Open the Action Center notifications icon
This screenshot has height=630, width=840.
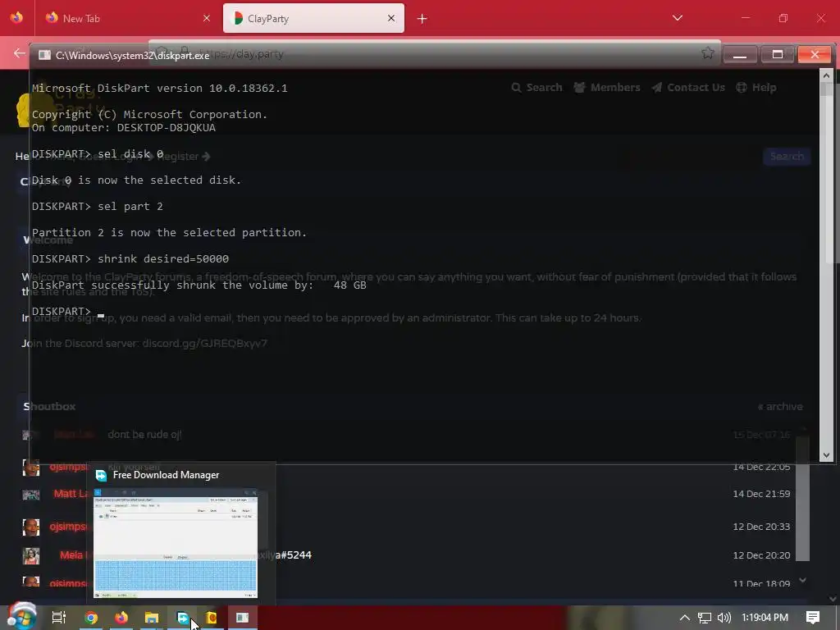813,618
